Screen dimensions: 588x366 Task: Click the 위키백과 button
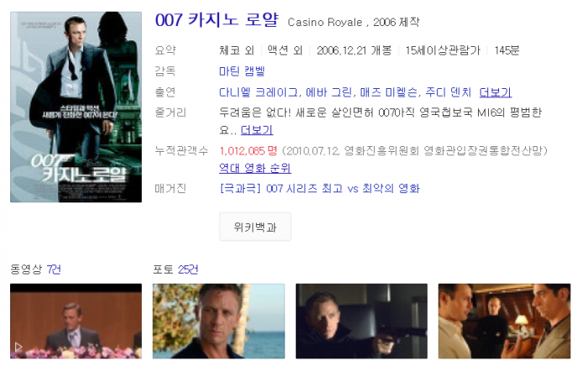pyautogui.click(x=255, y=227)
